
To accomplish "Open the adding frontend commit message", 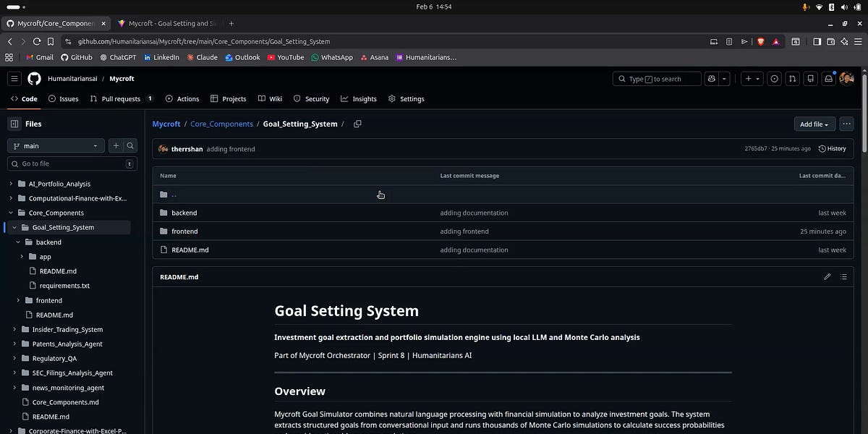I will point(231,149).
